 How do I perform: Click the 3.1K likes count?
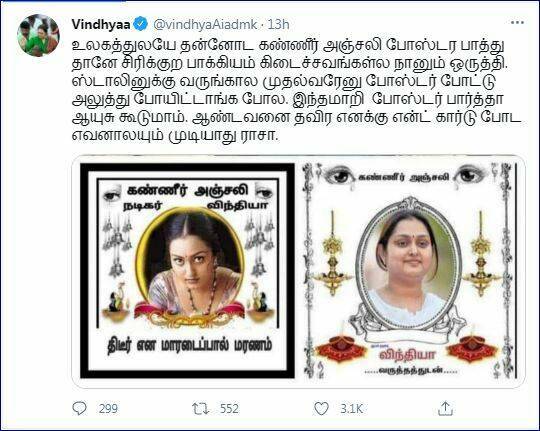(351, 409)
